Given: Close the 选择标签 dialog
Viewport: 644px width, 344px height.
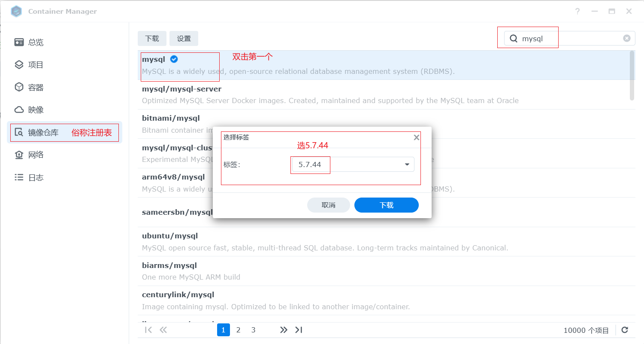Looking at the screenshot, I should (416, 137).
